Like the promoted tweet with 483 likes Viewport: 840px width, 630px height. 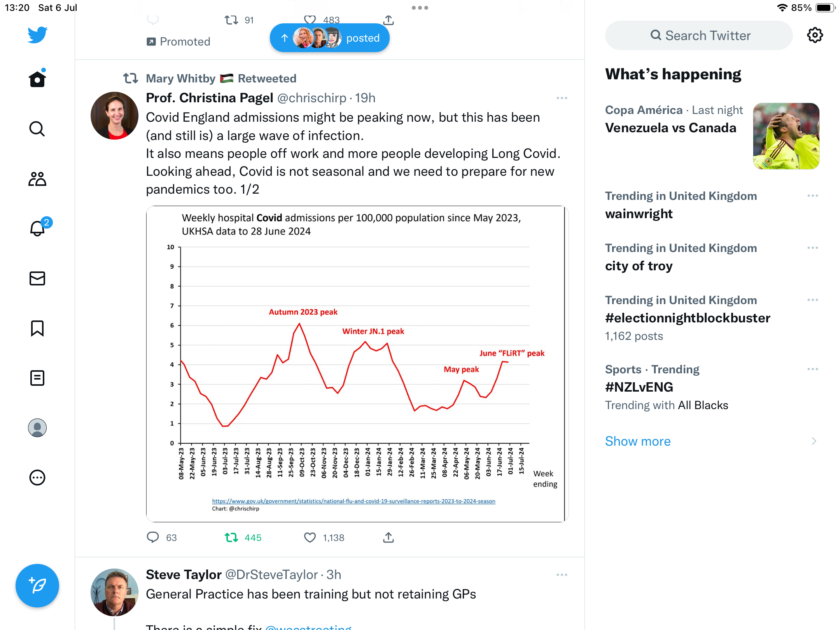click(x=310, y=19)
